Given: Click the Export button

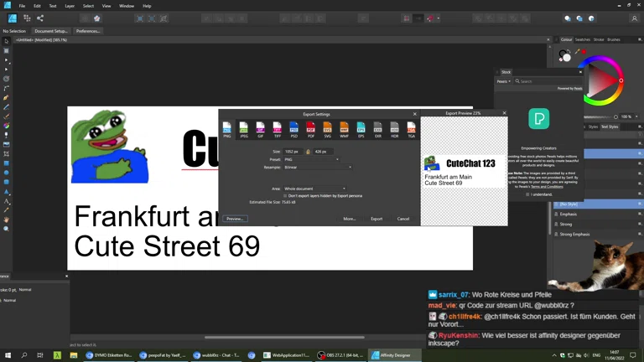Looking at the screenshot, I should point(377,219).
